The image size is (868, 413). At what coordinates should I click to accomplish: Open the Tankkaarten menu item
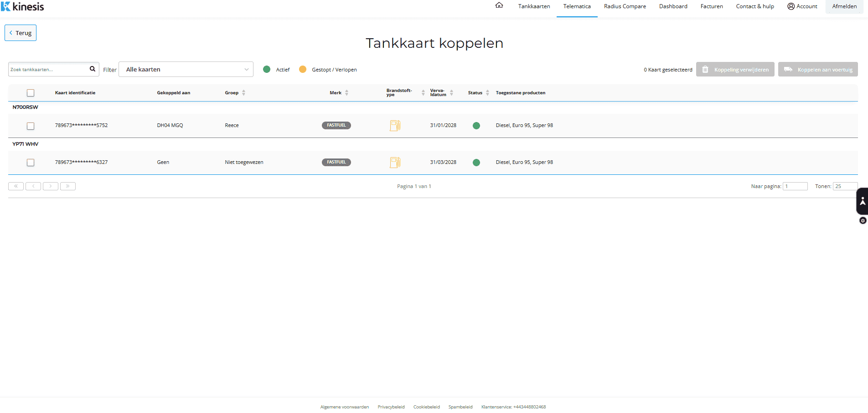coord(534,6)
